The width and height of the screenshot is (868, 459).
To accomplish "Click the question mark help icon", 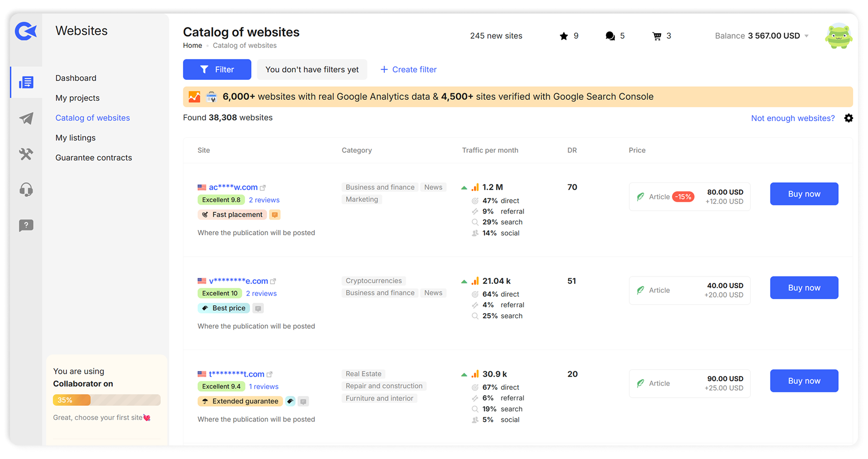I will 26,225.
